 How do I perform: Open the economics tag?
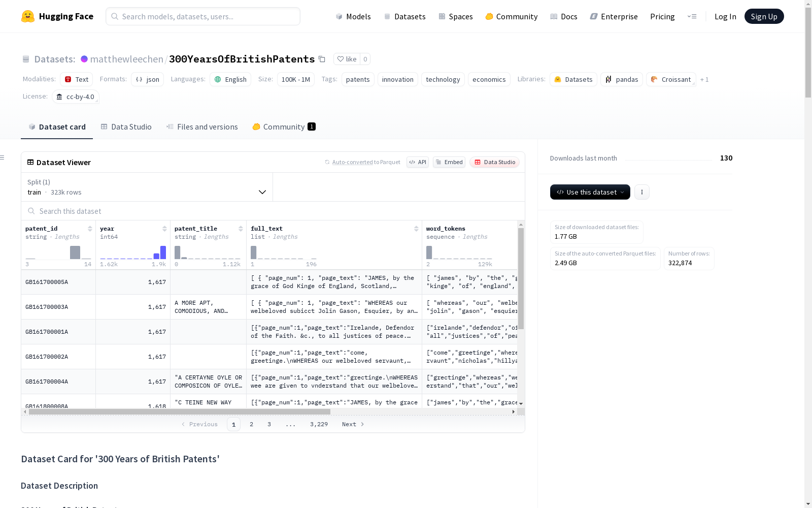[489, 79]
